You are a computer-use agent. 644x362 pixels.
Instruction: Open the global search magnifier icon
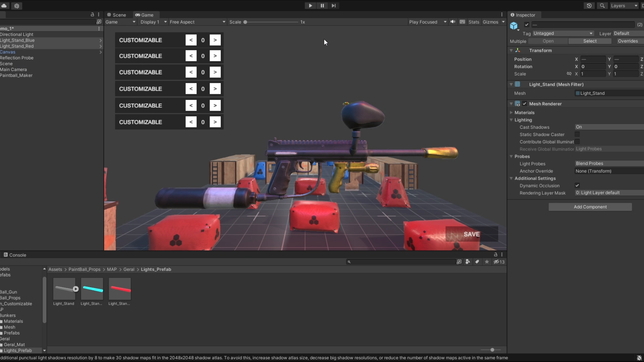pos(602,6)
